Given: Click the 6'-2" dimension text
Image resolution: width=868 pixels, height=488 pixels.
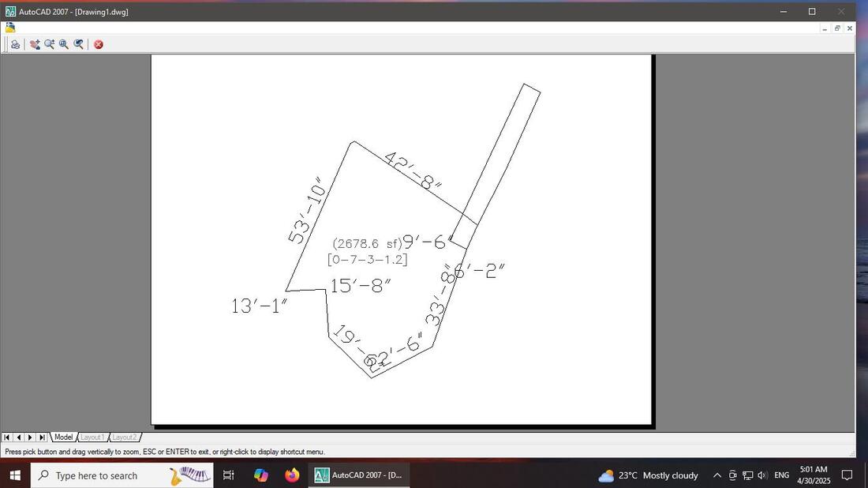Looking at the screenshot, I should coord(480,271).
